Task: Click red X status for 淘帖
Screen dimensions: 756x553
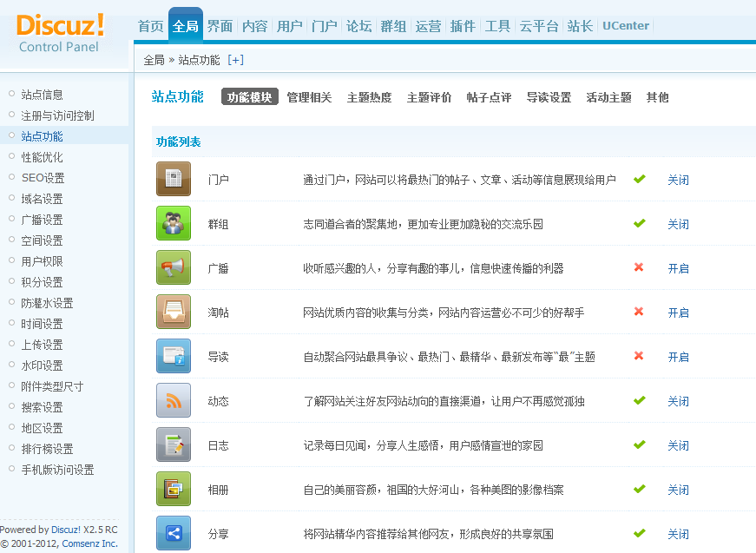Action: [x=639, y=312]
